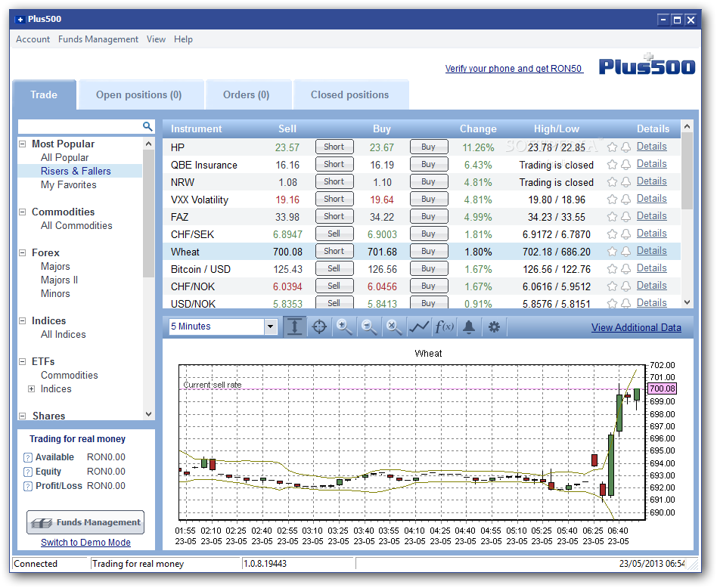717x588 pixels.
Task: Click Sell button for Bitcoin / USD
Action: point(334,268)
